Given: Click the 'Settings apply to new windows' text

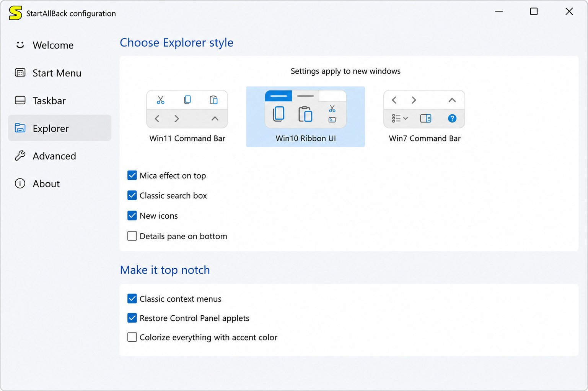Looking at the screenshot, I should [345, 71].
